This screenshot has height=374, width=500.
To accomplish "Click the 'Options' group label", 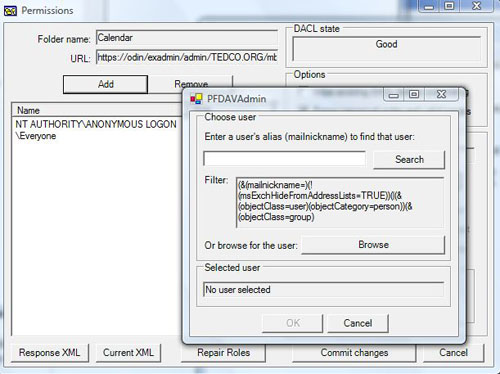I will tap(309, 75).
